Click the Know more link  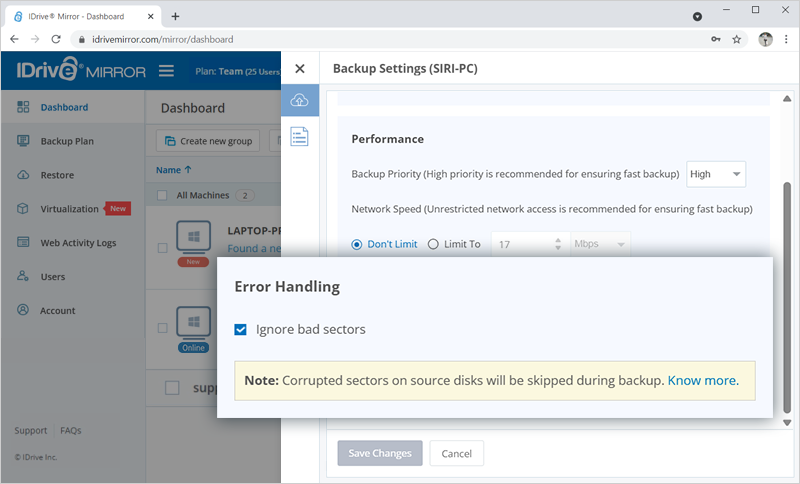click(702, 381)
